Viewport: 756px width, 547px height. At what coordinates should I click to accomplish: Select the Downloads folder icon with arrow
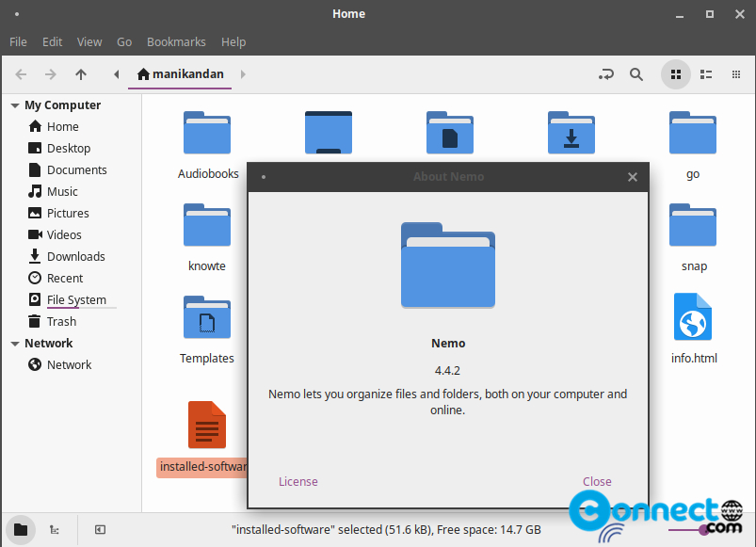(571, 133)
